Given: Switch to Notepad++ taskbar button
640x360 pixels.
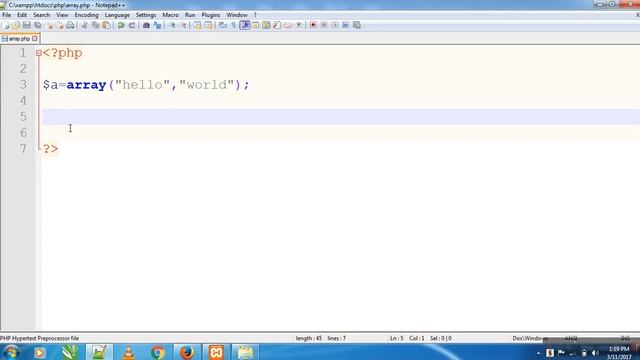Looking at the screenshot, I should 99,352.
